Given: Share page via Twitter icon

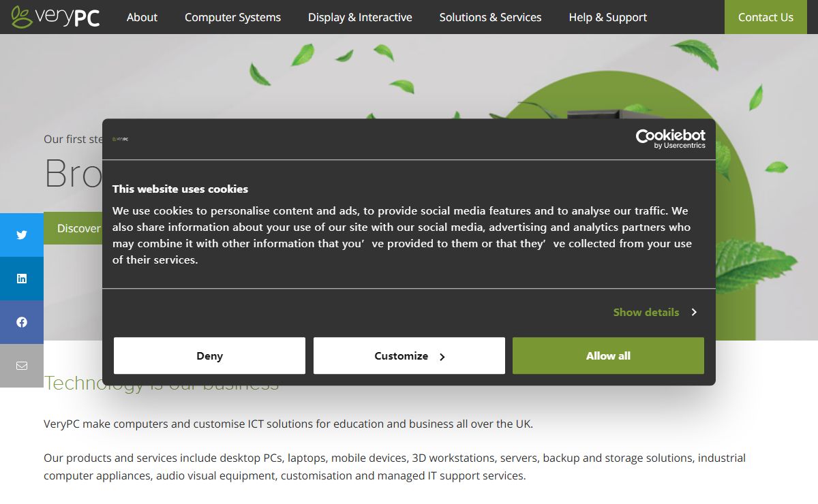Looking at the screenshot, I should coord(22,235).
